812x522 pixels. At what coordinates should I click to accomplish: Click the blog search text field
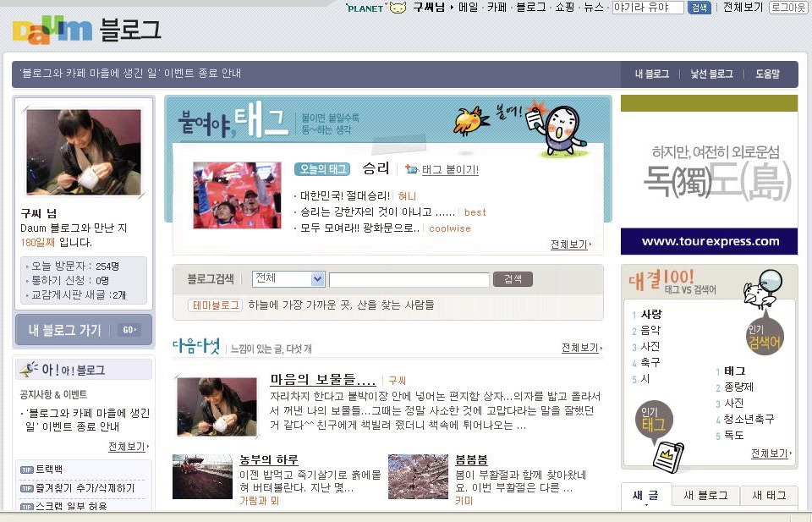click(409, 280)
